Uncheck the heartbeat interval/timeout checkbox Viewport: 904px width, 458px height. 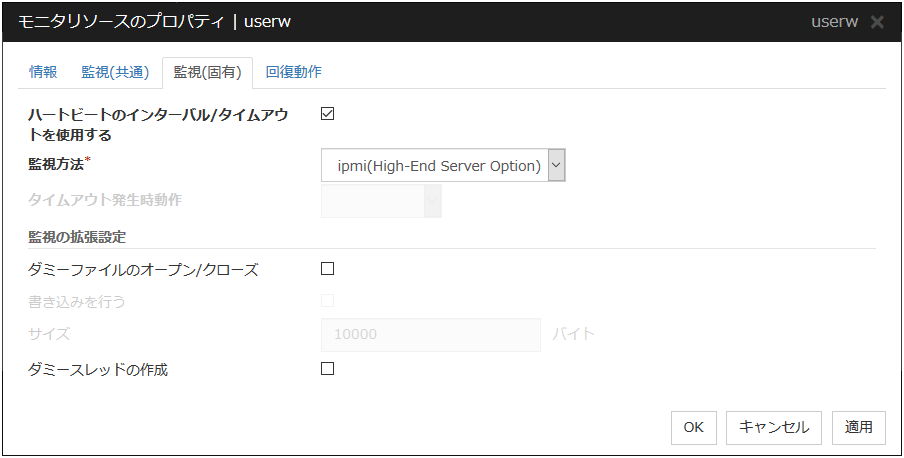pyautogui.click(x=327, y=113)
